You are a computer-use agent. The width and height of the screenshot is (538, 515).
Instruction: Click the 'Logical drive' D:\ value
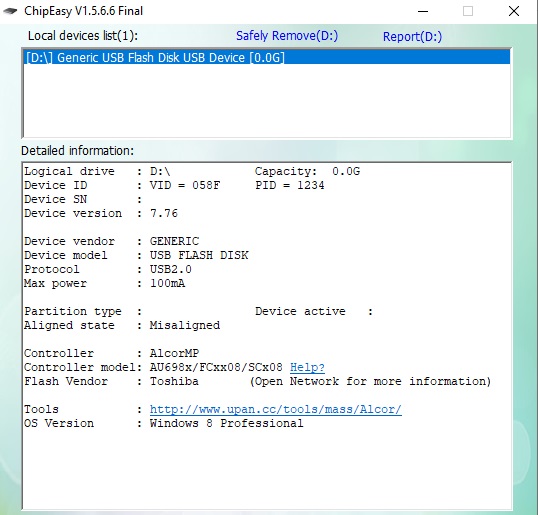click(x=160, y=171)
